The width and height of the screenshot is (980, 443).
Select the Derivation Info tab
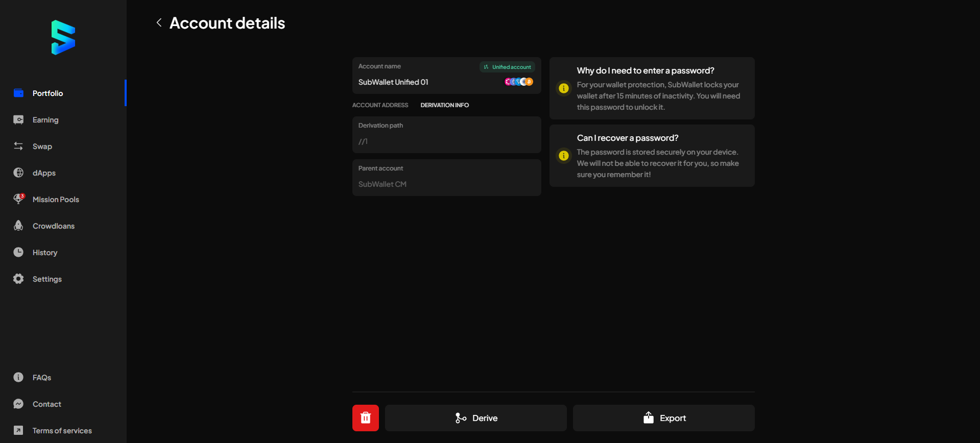coord(444,105)
